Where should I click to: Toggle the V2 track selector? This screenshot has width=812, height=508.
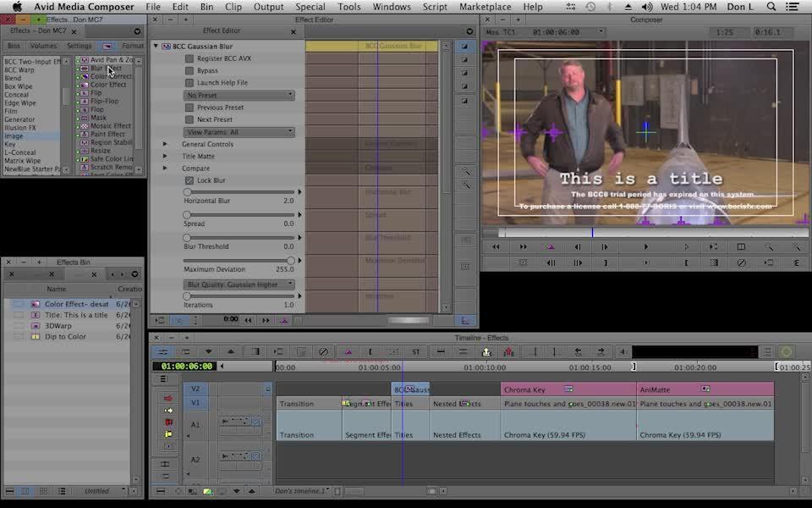[x=195, y=389]
